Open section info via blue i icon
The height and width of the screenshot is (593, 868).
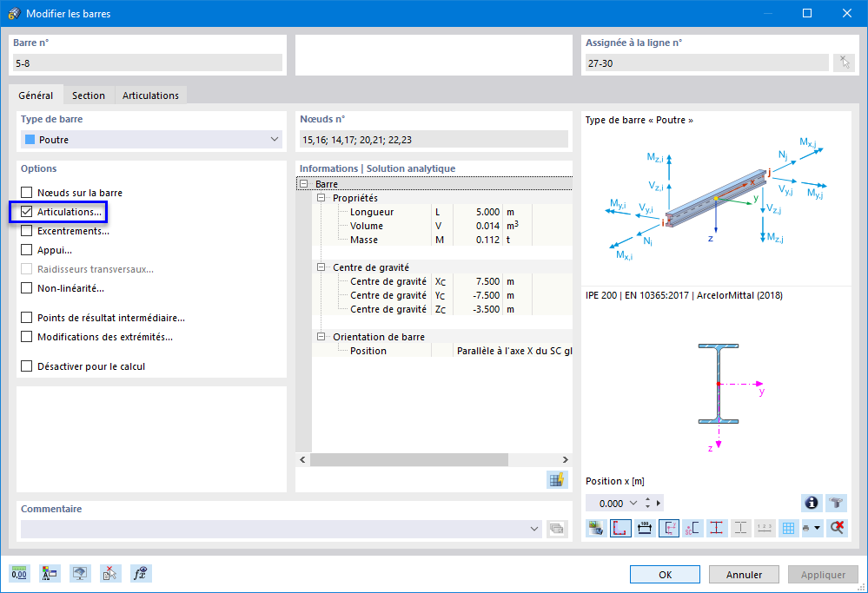point(812,503)
